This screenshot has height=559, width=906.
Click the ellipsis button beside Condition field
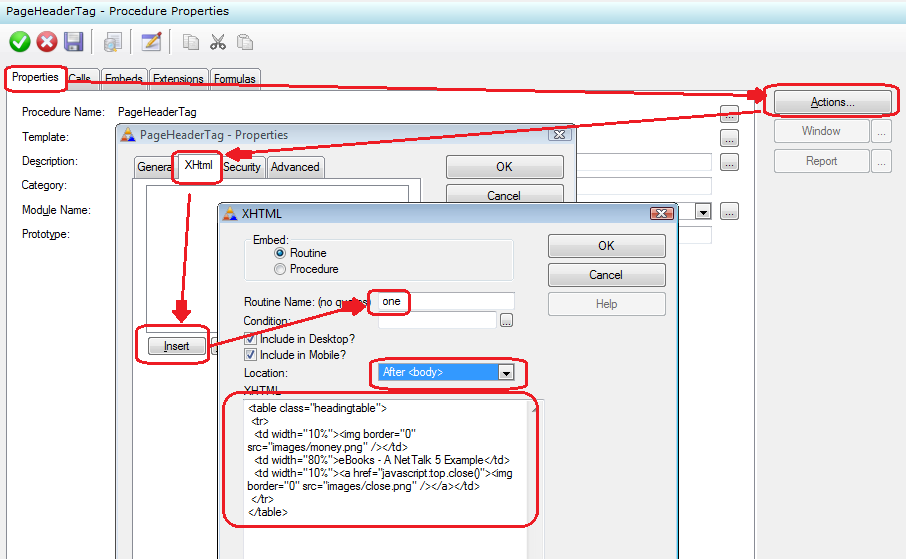pyautogui.click(x=507, y=321)
